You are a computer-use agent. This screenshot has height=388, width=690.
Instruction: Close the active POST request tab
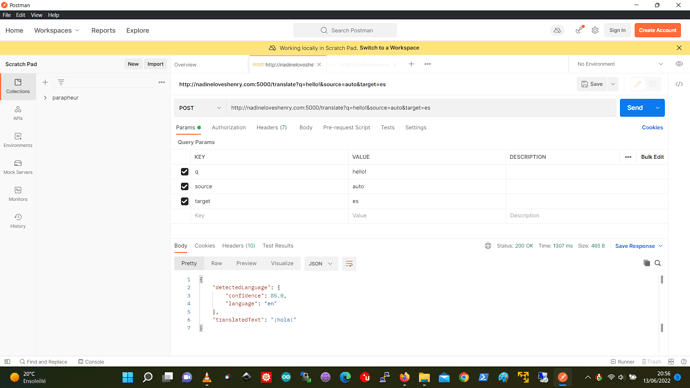[x=319, y=65]
